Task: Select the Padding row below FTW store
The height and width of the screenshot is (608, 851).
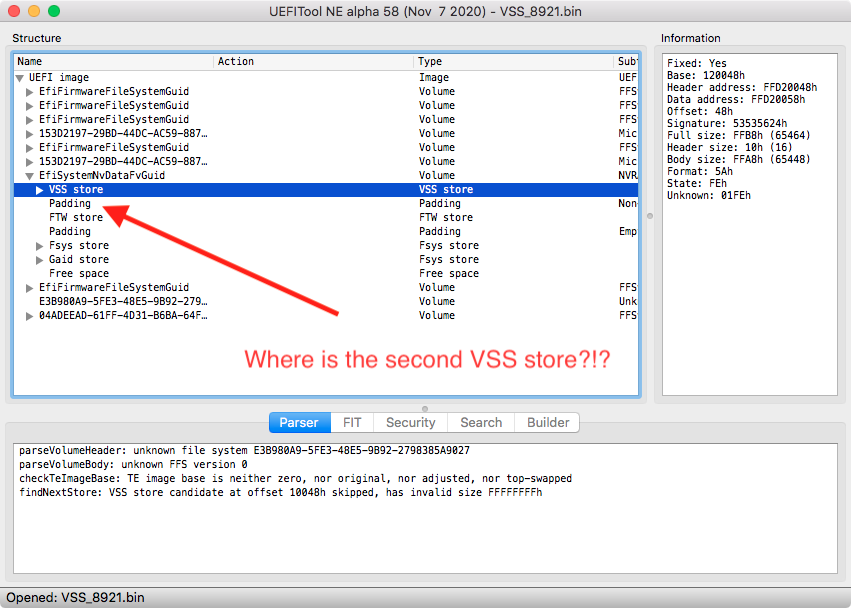Action: tap(326, 232)
